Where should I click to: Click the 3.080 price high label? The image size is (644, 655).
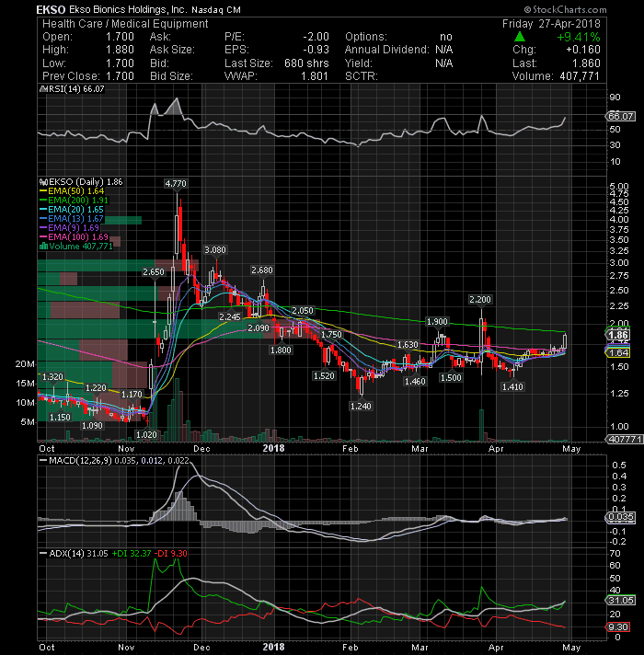coord(215,250)
